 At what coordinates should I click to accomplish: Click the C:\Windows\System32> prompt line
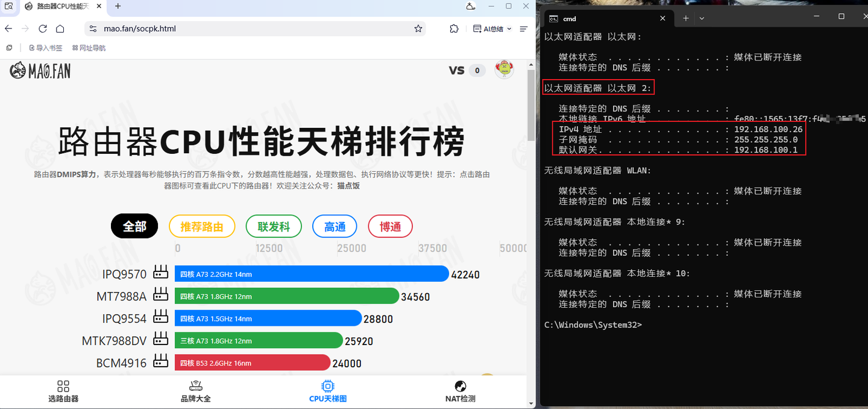tap(593, 325)
